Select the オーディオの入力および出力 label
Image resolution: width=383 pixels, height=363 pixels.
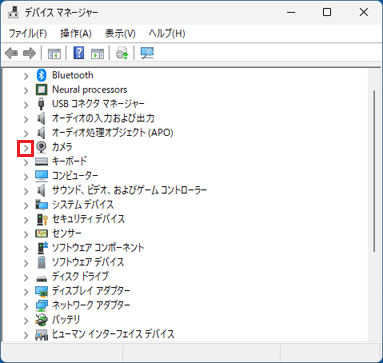click(103, 118)
